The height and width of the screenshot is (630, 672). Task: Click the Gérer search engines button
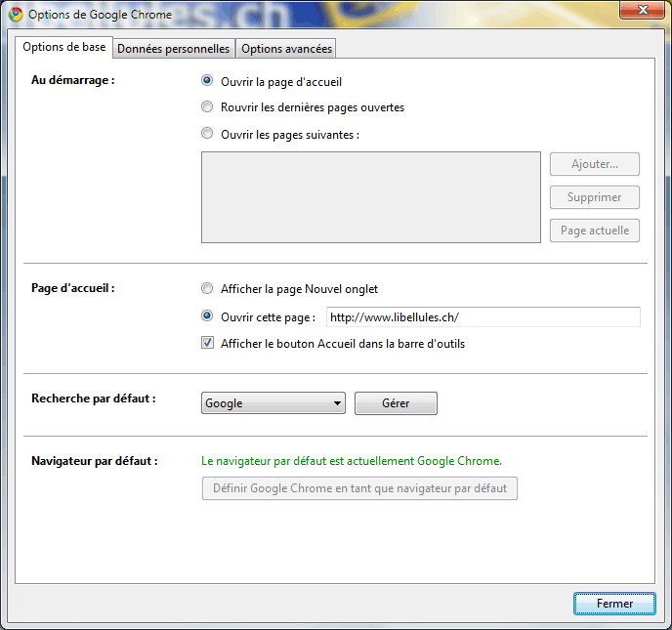[396, 403]
